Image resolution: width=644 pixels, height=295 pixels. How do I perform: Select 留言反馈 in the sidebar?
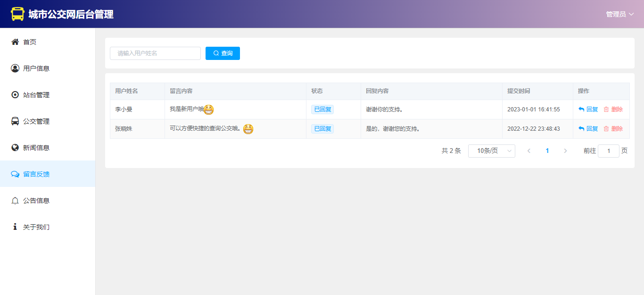click(48, 174)
